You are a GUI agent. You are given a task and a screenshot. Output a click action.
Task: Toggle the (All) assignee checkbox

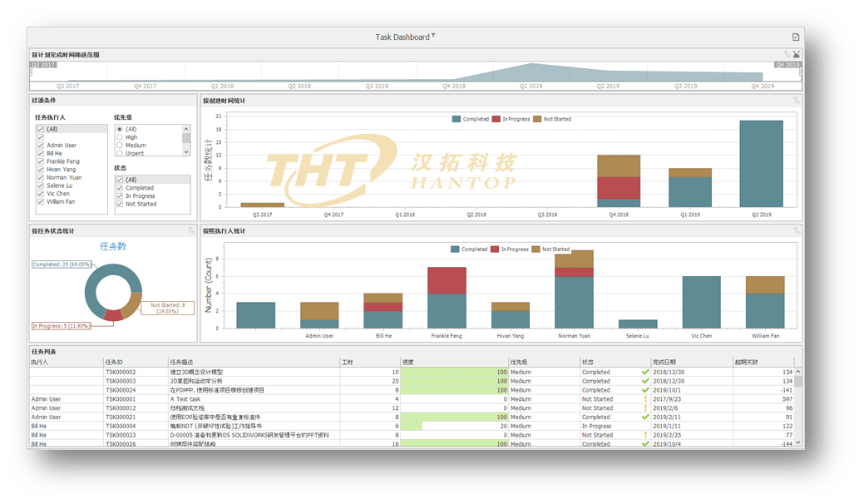tap(41, 129)
